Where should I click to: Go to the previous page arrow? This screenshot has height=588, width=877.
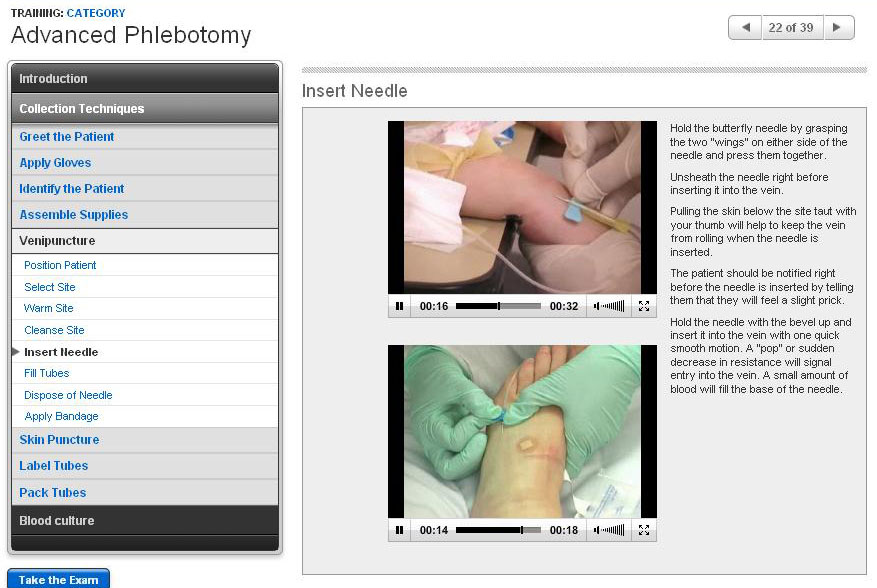pos(744,28)
